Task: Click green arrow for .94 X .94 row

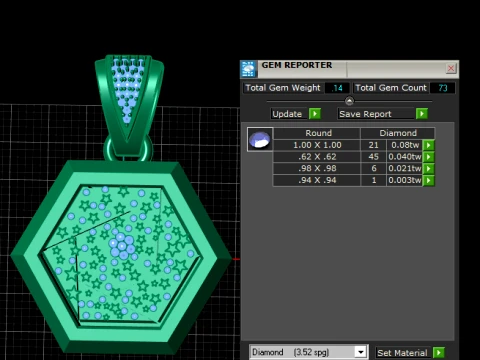Action: [429, 180]
